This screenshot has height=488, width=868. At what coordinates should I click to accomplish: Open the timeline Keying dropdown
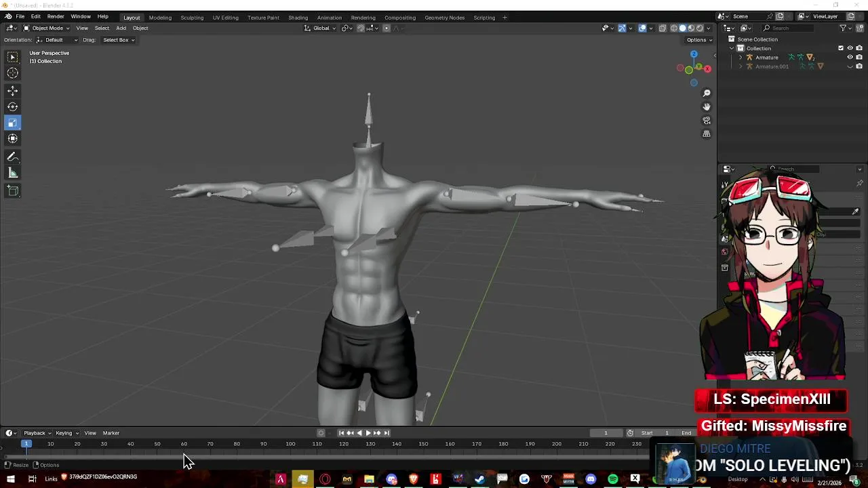click(x=66, y=433)
